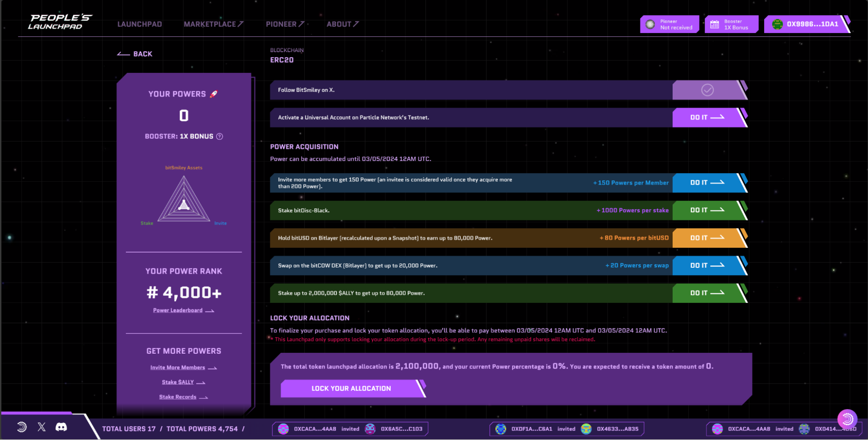The width and height of the screenshot is (868, 440).
Task: Open the Launchpad nav item
Action: click(x=139, y=24)
